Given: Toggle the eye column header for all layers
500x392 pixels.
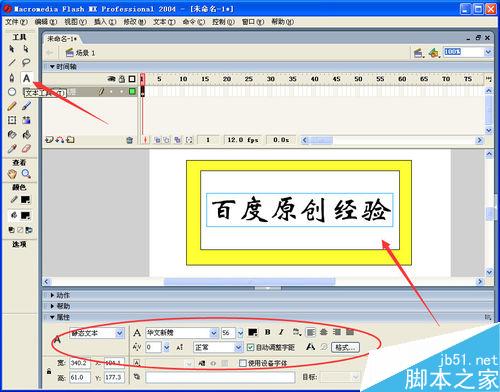Looking at the screenshot, I should coord(111,79).
